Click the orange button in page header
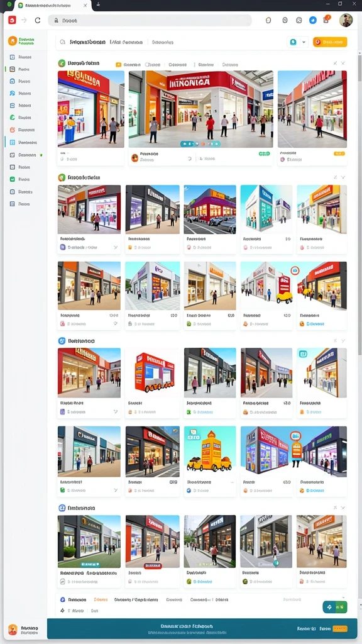The image size is (362, 644). pyautogui.click(x=329, y=42)
